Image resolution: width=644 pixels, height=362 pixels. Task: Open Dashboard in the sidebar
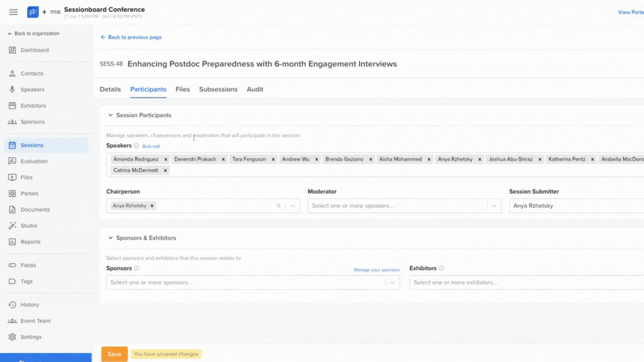click(x=35, y=50)
